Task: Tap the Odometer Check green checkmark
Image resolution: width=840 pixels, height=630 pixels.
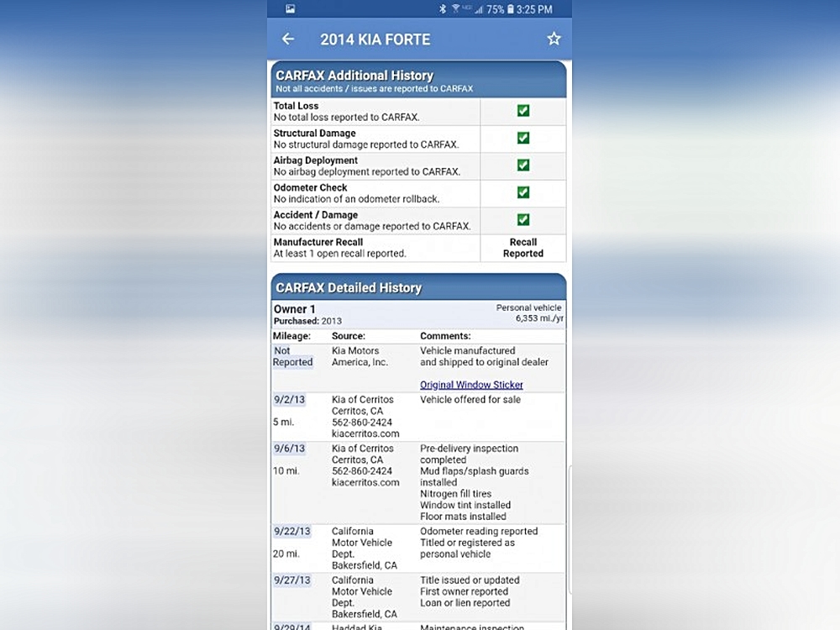Action: pyautogui.click(x=522, y=192)
